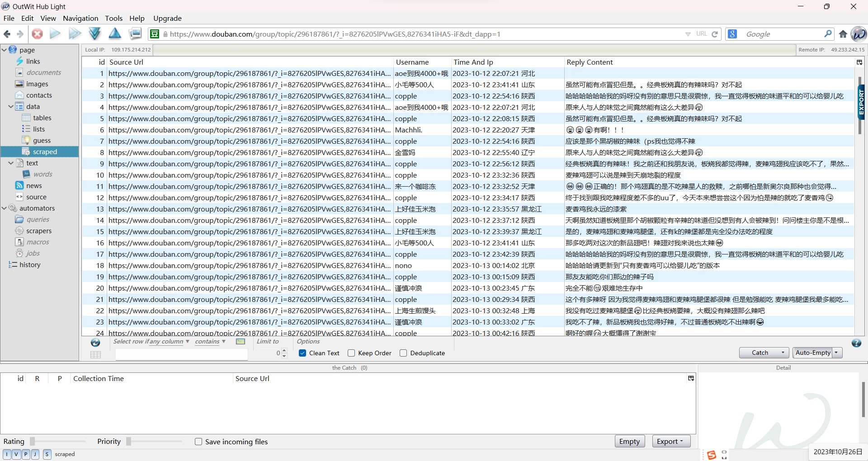Screen dimensions: 868x461
Task: Open the Tools menu
Action: (x=113, y=18)
